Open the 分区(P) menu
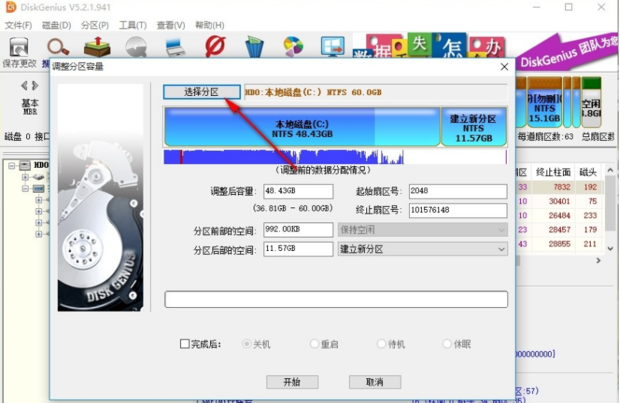Screen dimensions: 620x403 coord(95,25)
